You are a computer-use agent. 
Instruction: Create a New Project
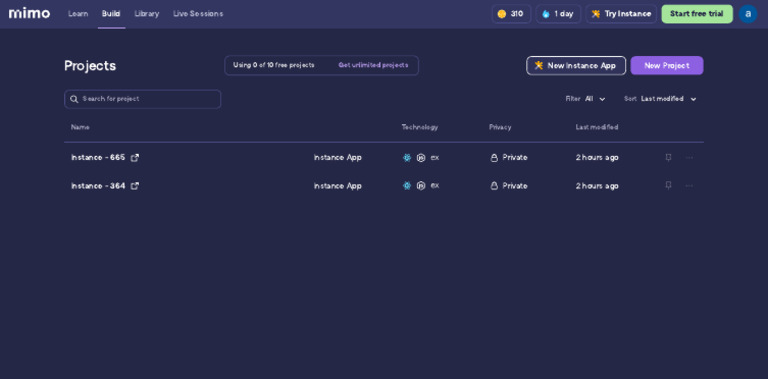pos(667,66)
